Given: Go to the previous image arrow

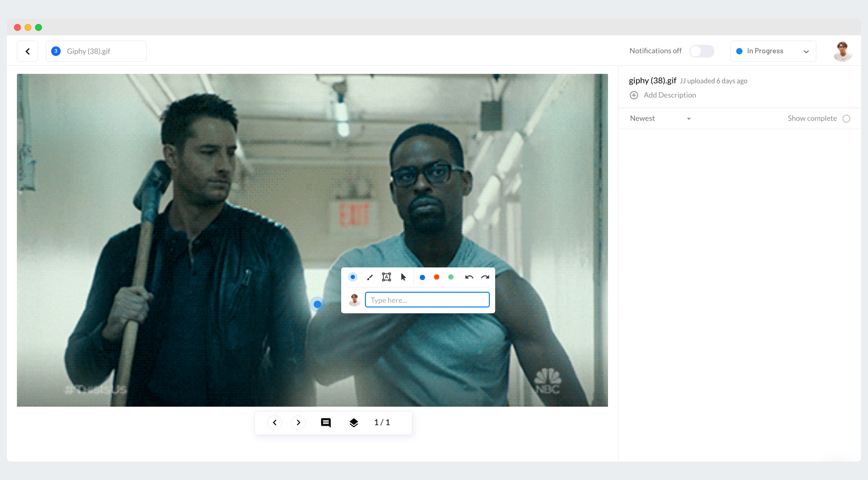Looking at the screenshot, I should coord(275,423).
